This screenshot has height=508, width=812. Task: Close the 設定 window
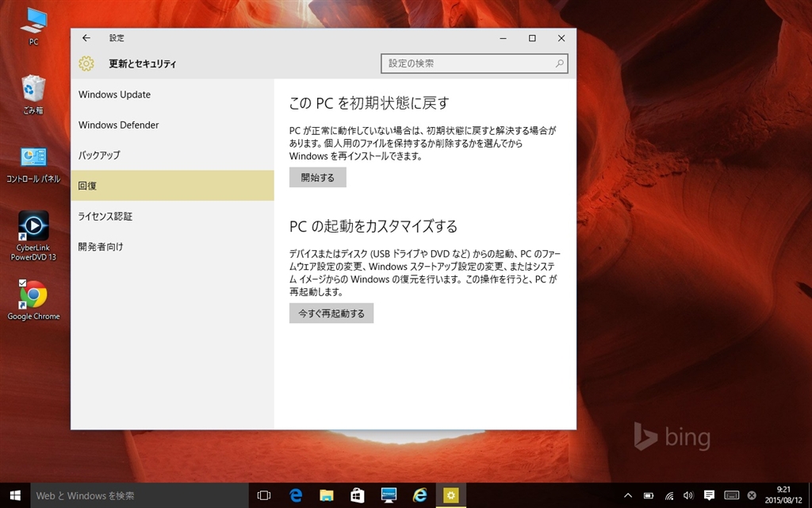click(561, 38)
